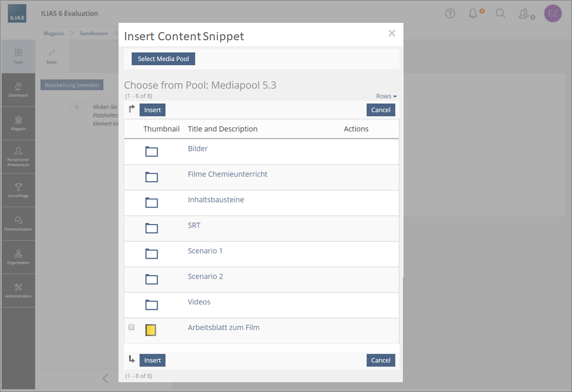The image size is (572, 392).
Task: Click the top Insert button
Action: (152, 110)
